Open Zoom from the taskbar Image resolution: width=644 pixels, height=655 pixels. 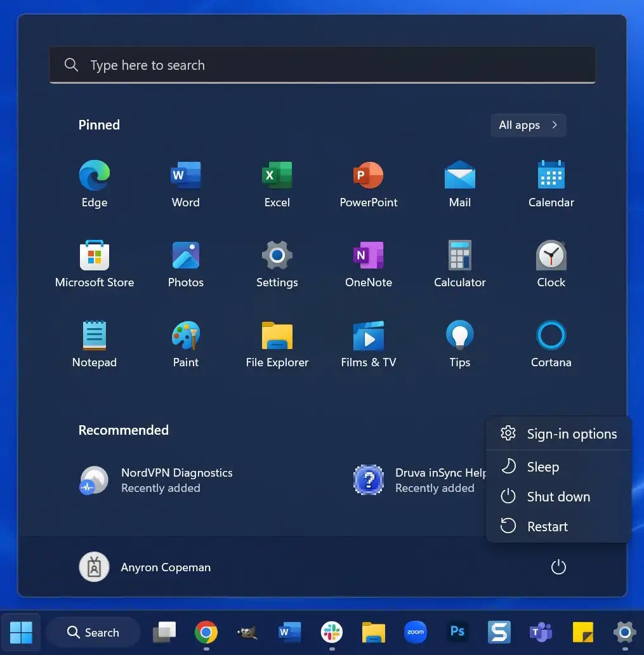(415, 632)
